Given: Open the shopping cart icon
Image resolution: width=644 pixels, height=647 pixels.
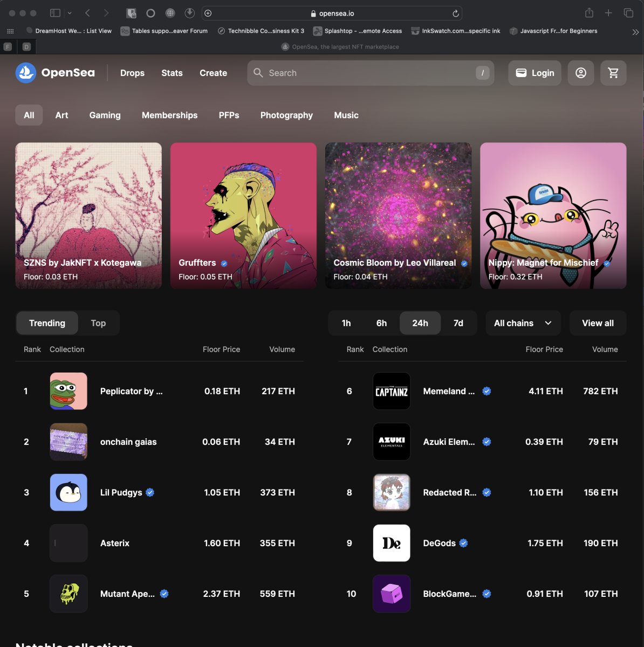Looking at the screenshot, I should click(x=613, y=73).
